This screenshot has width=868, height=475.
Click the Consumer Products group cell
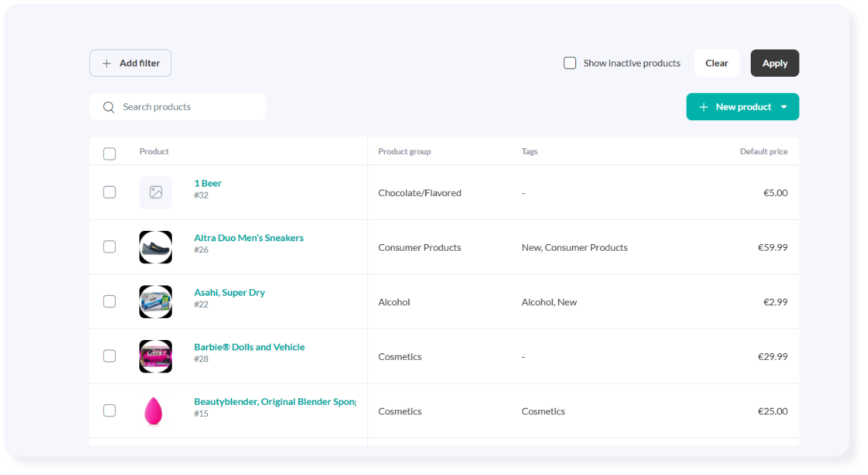click(x=420, y=248)
